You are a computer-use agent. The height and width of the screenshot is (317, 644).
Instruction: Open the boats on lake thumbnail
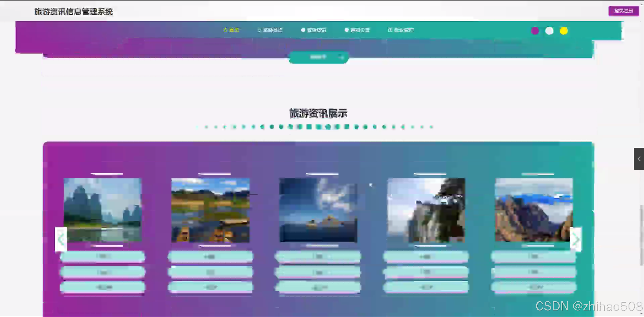[210, 210]
